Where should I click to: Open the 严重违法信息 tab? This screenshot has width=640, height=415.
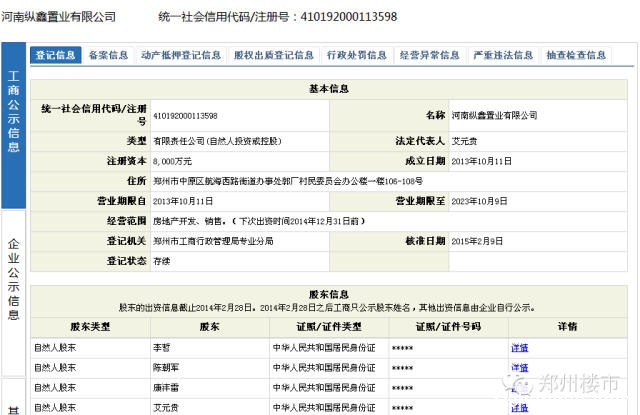click(503, 55)
